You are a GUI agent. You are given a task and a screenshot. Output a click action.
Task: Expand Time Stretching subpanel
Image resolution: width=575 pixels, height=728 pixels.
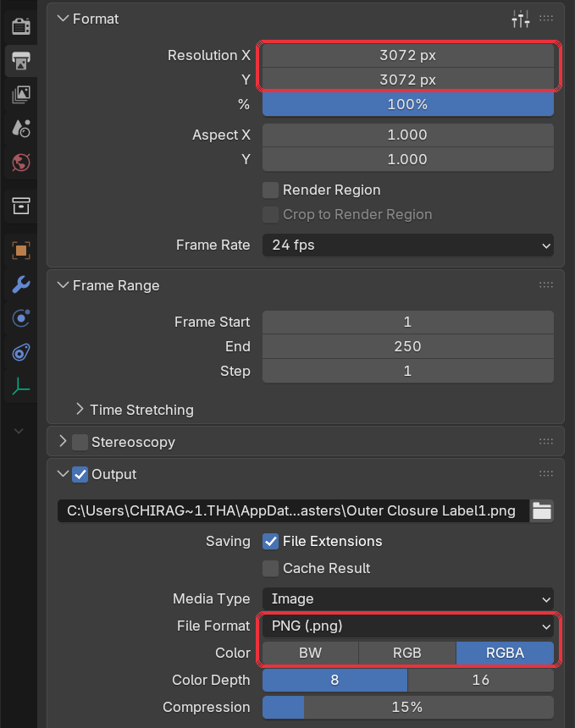coord(80,410)
